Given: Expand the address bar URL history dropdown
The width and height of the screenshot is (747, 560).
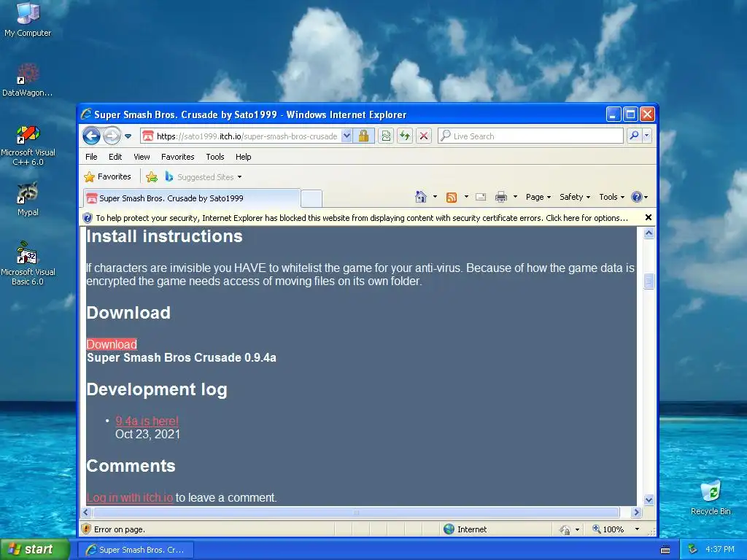Looking at the screenshot, I should (x=347, y=136).
